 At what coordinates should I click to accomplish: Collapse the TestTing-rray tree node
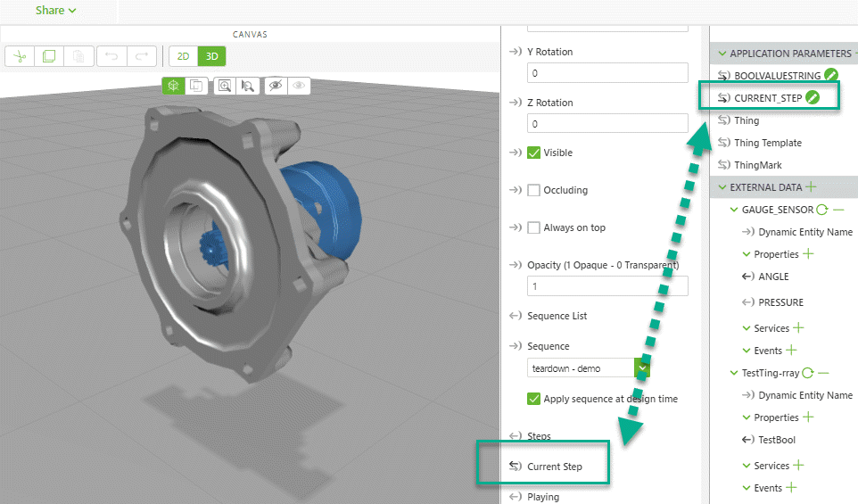[734, 373]
